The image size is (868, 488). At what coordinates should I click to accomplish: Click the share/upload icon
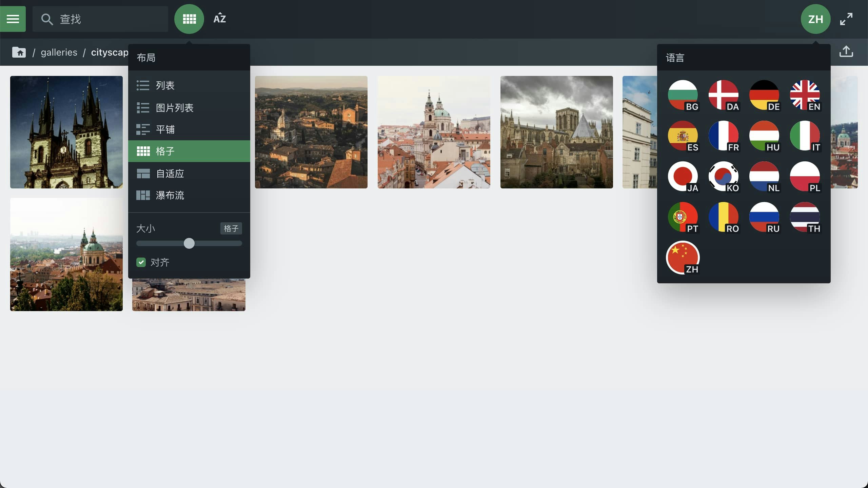846,52
